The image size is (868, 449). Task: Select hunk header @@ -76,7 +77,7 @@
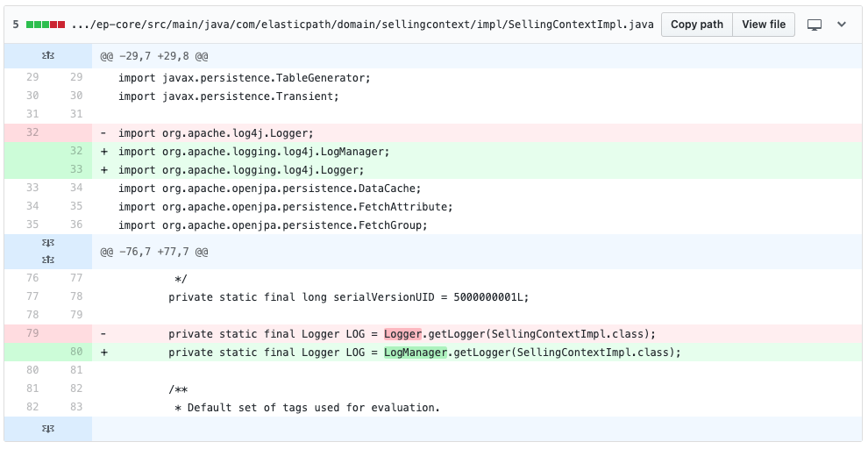coord(154,252)
